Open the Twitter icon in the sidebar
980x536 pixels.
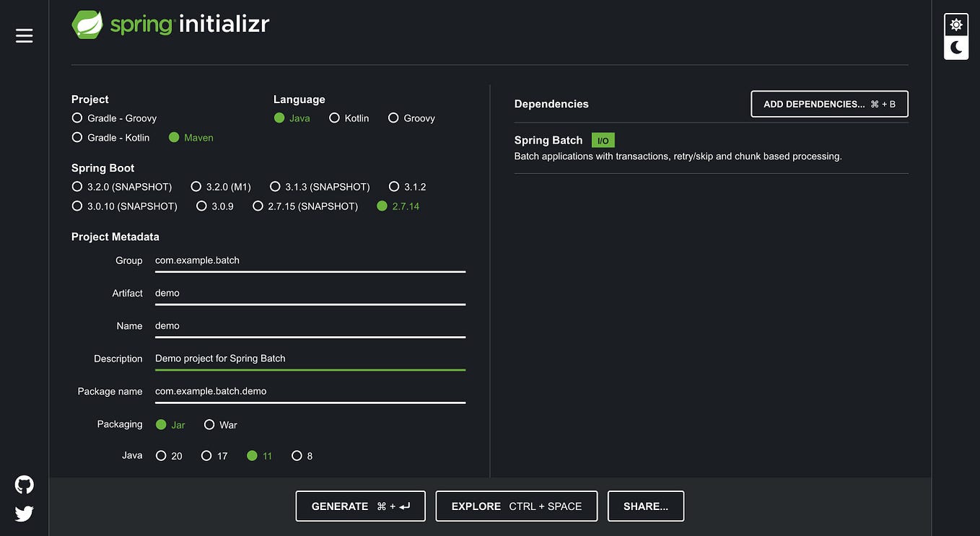point(24,513)
